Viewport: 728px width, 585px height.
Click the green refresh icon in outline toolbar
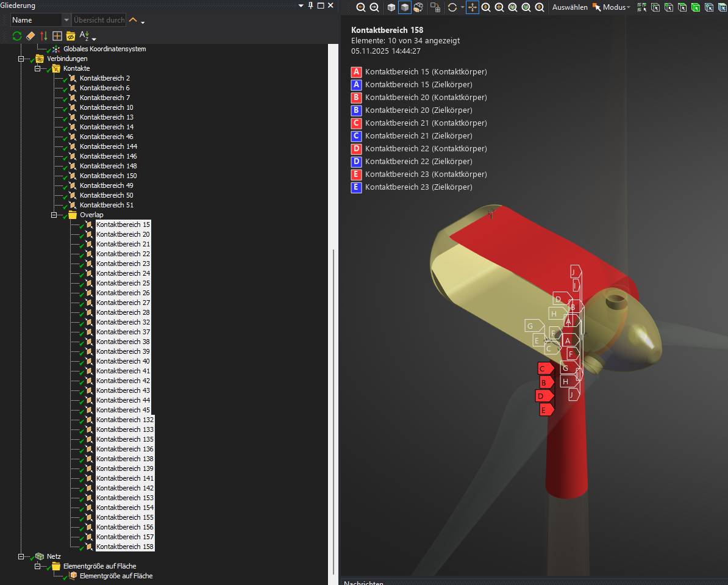click(17, 36)
